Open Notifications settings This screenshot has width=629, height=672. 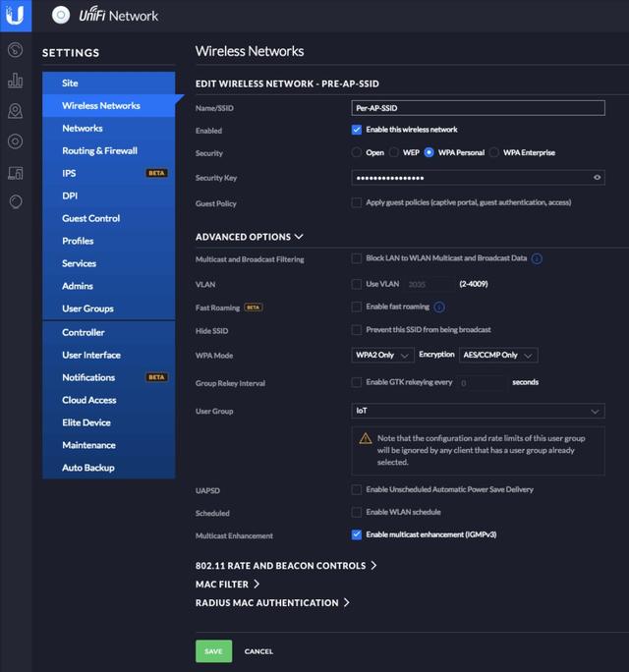point(109,377)
